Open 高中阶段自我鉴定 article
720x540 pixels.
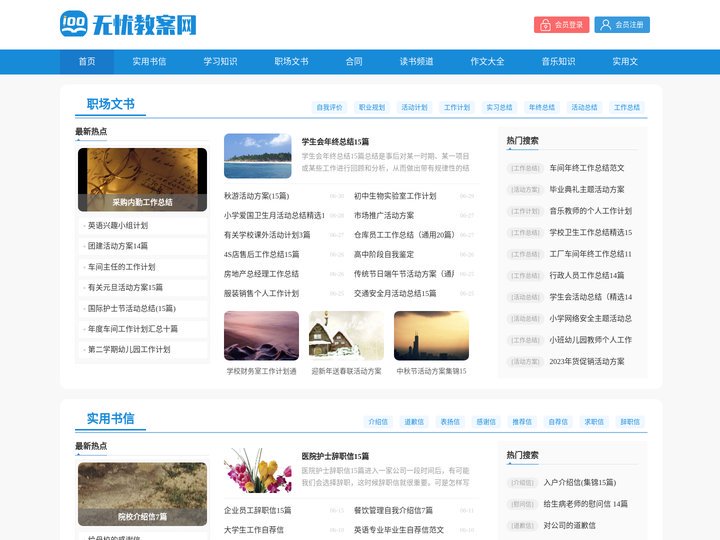384,254
